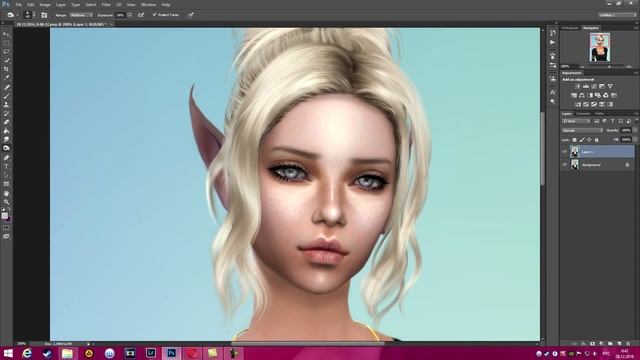The width and height of the screenshot is (640, 360).
Task: Select the Clone Stamp tool
Action: point(6,104)
